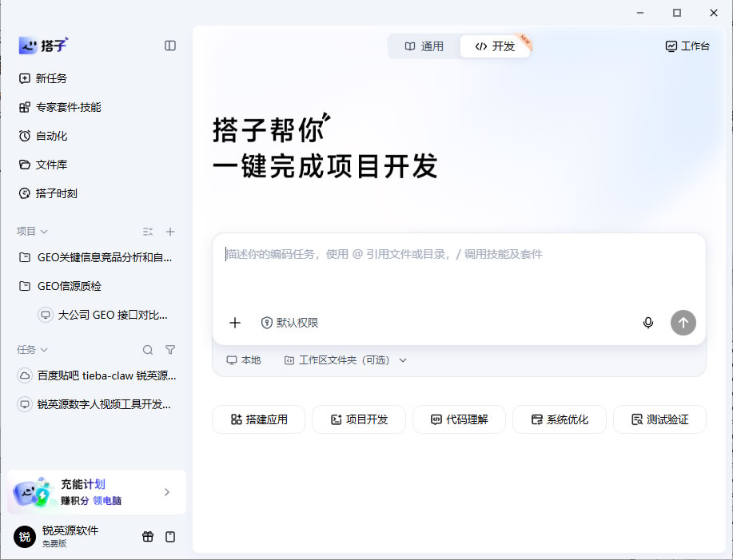Open the gift icon near user profile
The height and width of the screenshot is (560, 733).
coord(148,537)
